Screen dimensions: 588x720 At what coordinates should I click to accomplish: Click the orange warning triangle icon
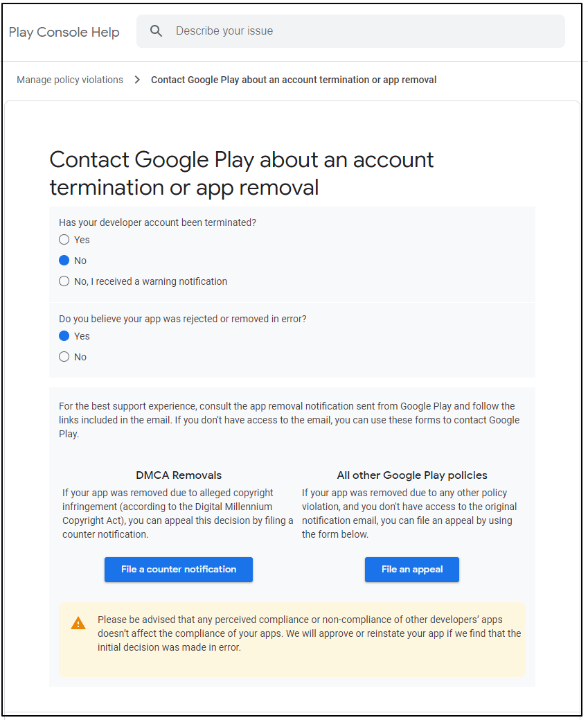[x=78, y=623]
